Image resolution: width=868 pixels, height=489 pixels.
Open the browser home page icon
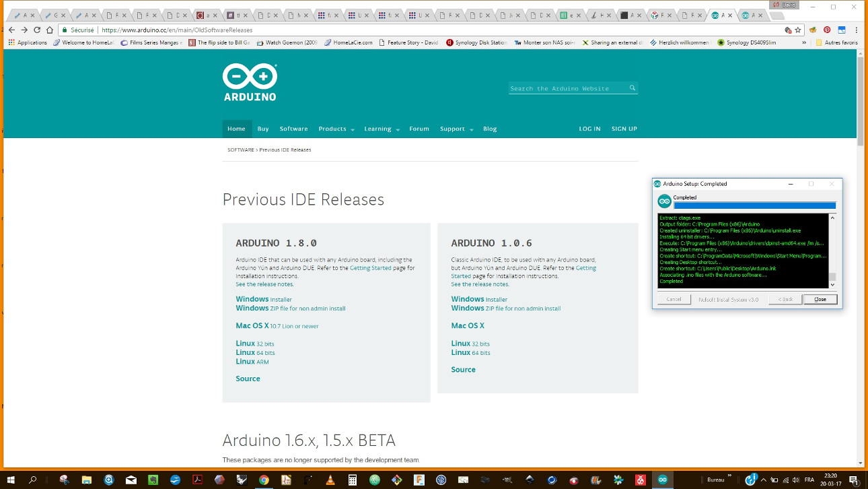[x=50, y=30]
